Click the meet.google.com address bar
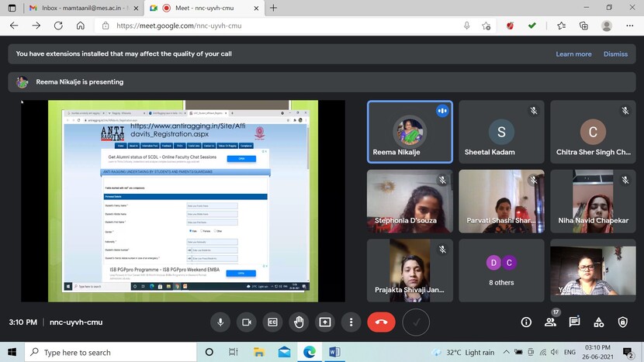Screen dimensions: 644x362 pyautogui.click(x=279, y=26)
